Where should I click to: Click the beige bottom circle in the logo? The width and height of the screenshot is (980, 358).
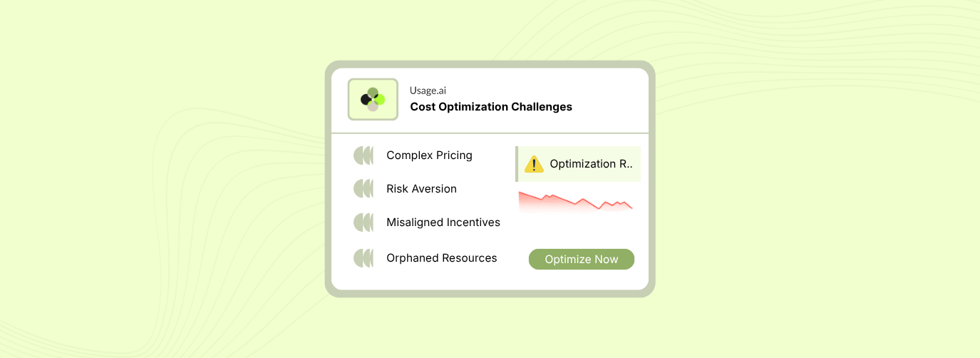tap(373, 107)
